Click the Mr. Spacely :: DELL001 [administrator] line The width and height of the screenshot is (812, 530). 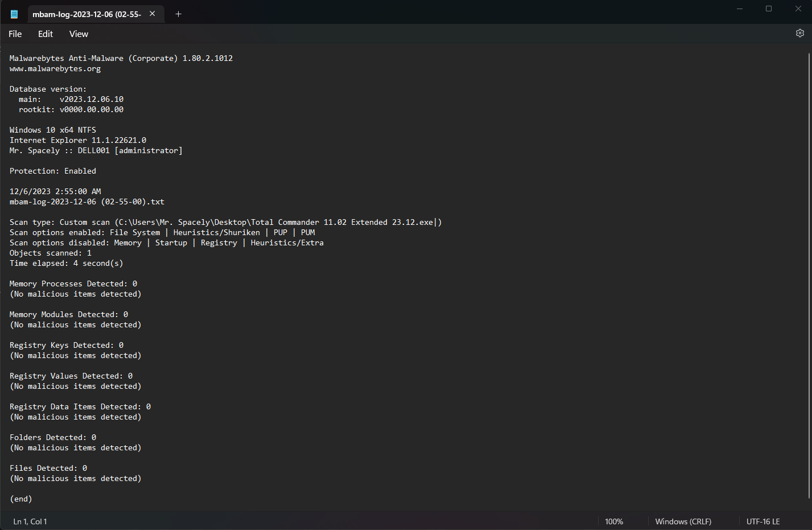tap(96, 150)
